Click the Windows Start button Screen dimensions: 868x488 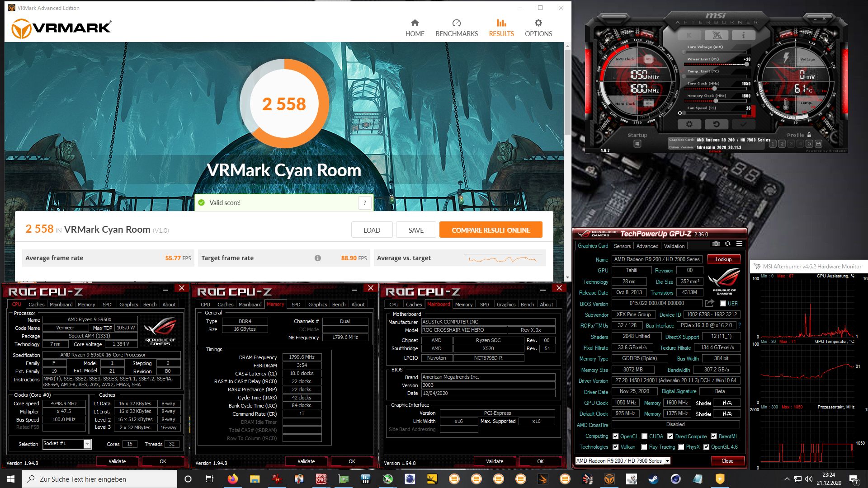click(x=11, y=479)
